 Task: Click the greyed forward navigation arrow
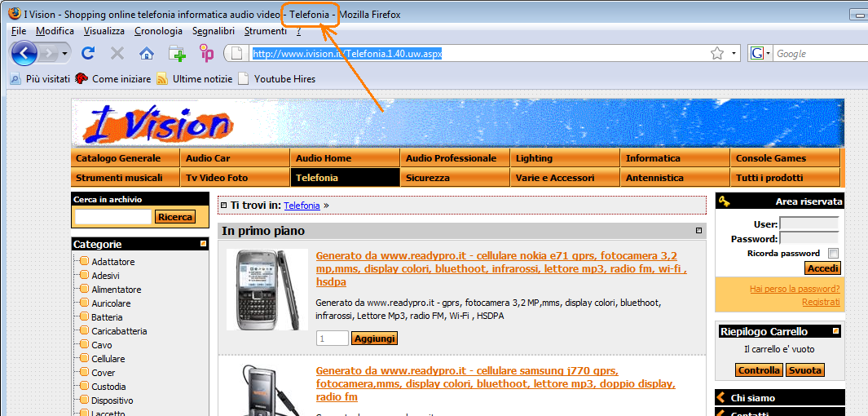pos(49,54)
